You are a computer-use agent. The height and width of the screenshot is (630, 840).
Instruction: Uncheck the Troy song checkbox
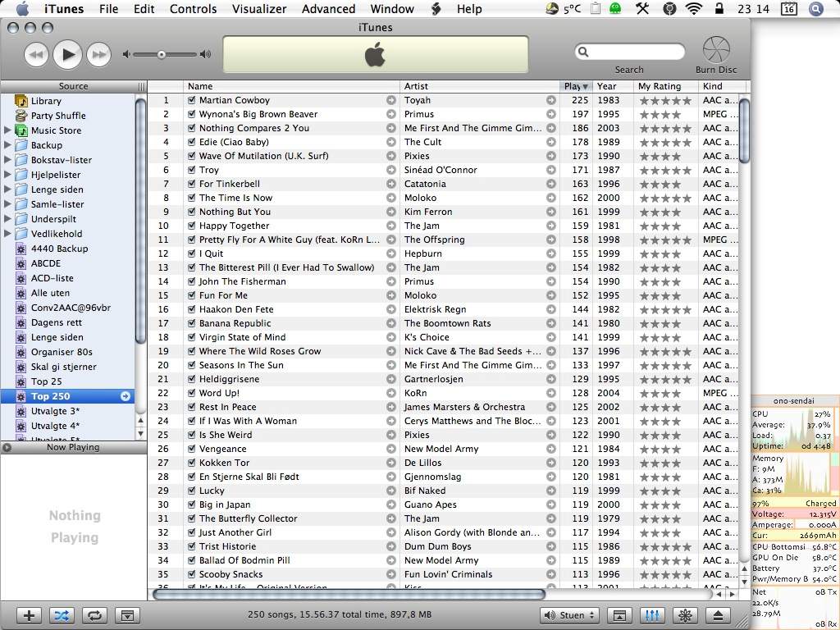pyautogui.click(x=192, y=170)
